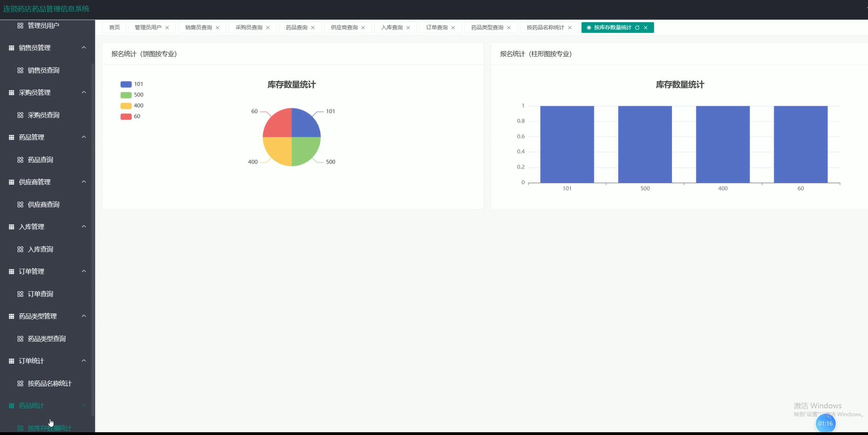Click the icon beside 供应商查询 sidebar item
The width and height of the screenshot is (868, 435).
20,205
